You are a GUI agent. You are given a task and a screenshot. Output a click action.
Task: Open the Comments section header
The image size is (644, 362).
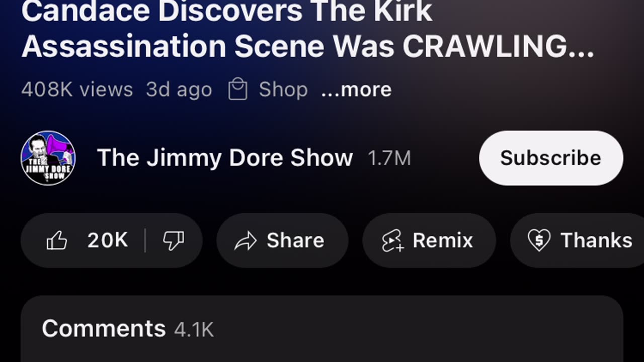point(104,329)
